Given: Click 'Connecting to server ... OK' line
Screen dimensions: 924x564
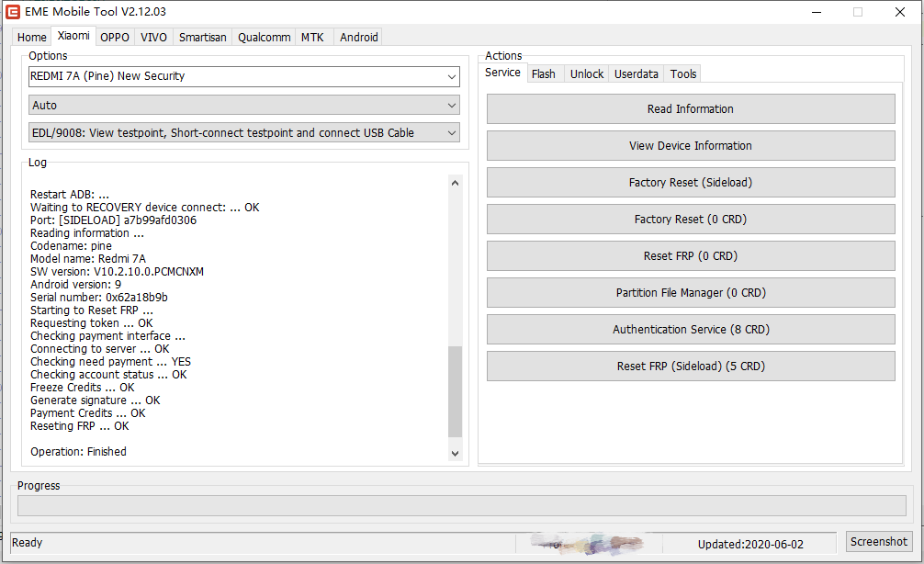Looking at the screenshot, I should click(100, 349).
